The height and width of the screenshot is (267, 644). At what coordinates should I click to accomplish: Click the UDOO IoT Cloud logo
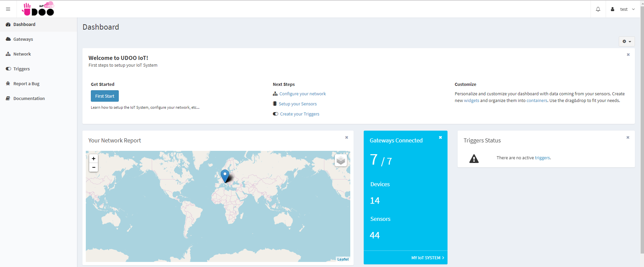pos(38,9)
